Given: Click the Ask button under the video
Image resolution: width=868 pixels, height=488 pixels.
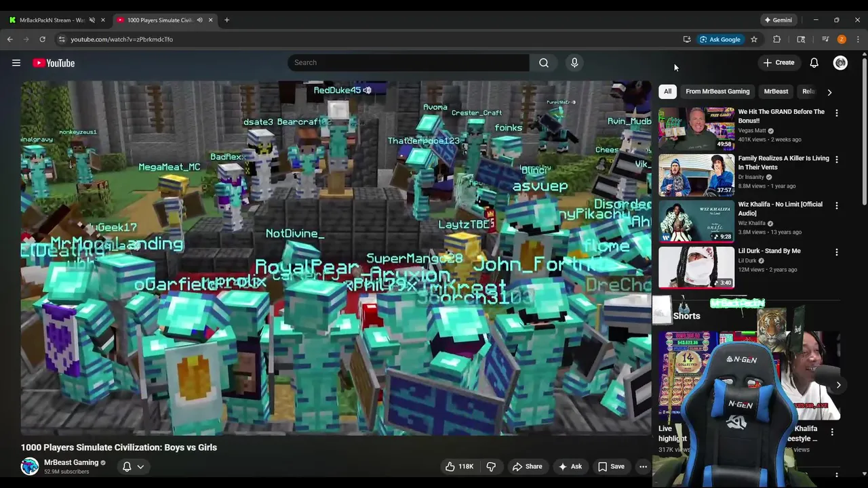Looking at the screenshot, I should point(570,466).
